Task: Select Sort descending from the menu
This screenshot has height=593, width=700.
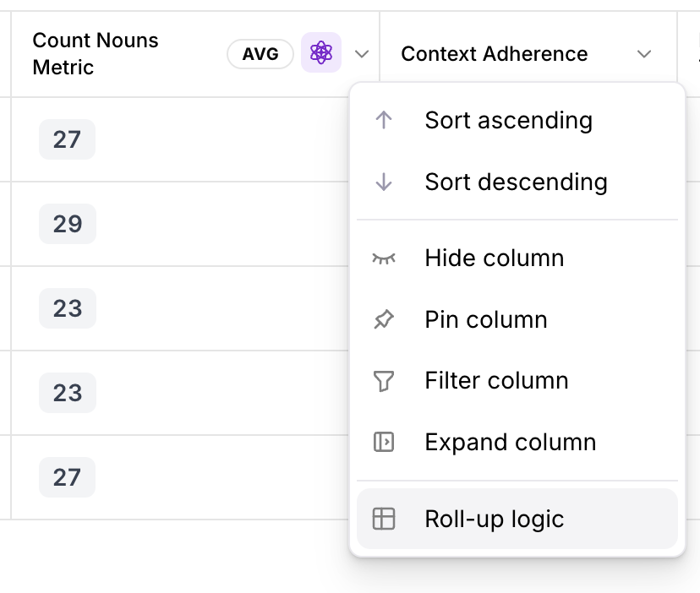Action: pyautogui.click(x=516, y=182)
